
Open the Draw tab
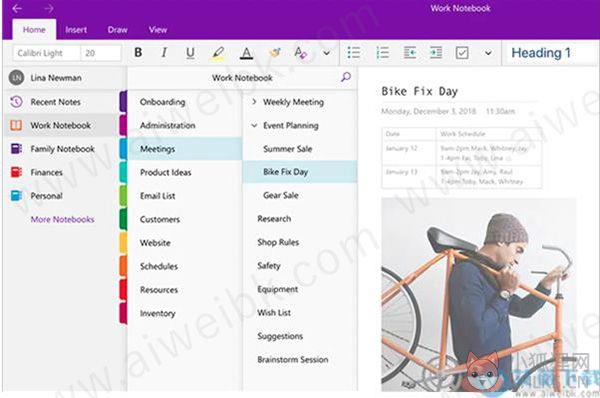(117, 29)
